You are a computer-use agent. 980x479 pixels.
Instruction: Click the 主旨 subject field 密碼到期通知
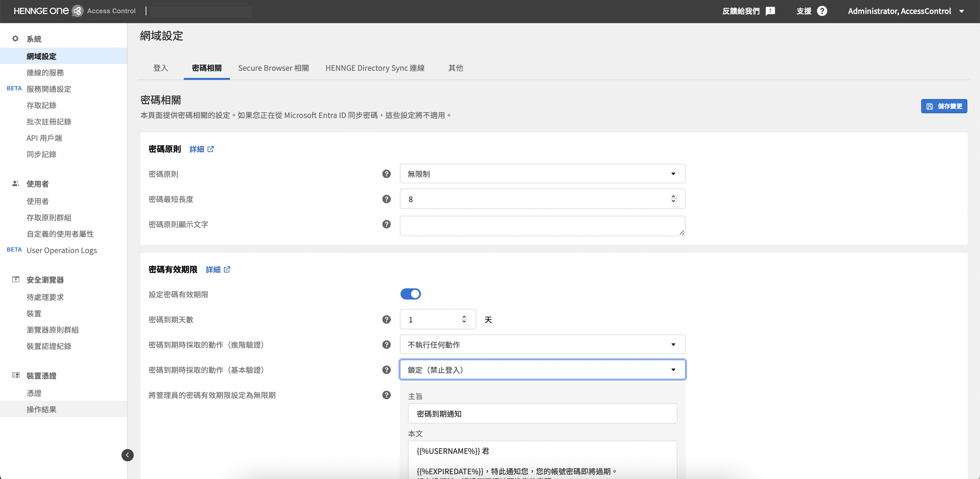[x=542, y=413]
